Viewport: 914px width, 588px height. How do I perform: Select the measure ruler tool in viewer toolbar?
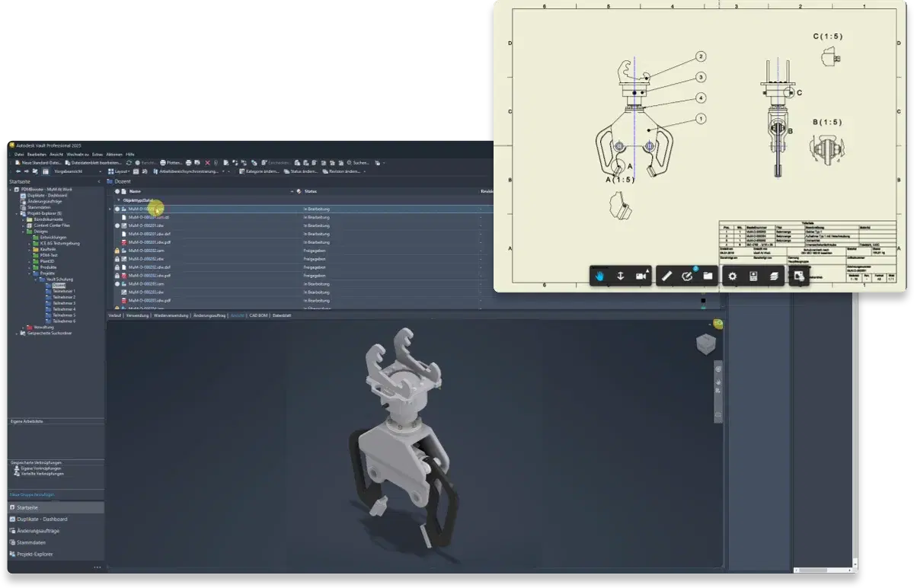pyautogui.click(x=666, y=276)
